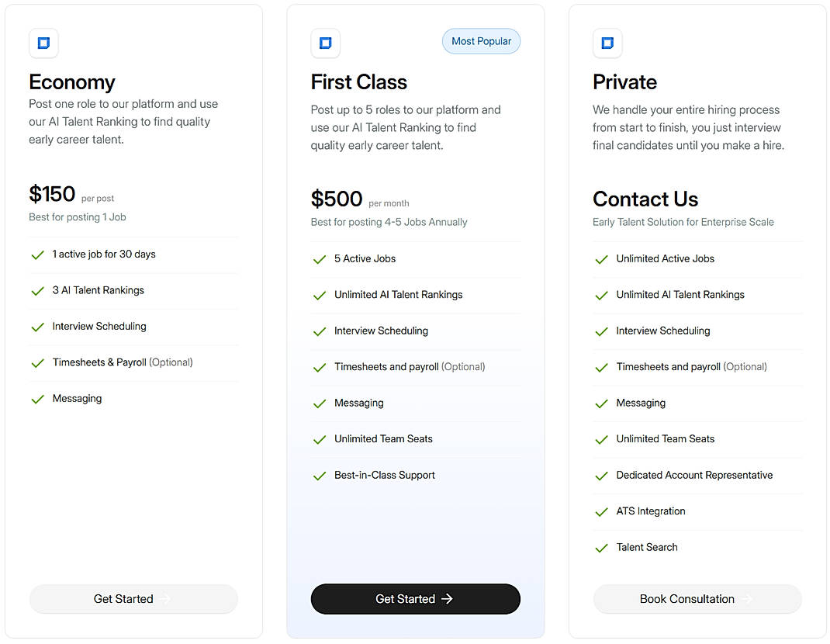Click the checkmark beside Talent Search
Viewport: 830px width, 644px height.
coord(601,547)
